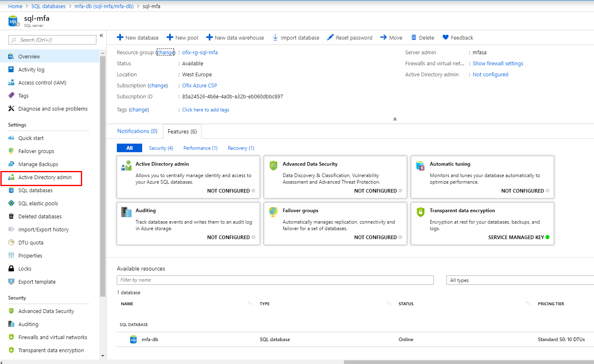Click the New data warehouse plus icon

pyautogui.click(x=210, y=38)
